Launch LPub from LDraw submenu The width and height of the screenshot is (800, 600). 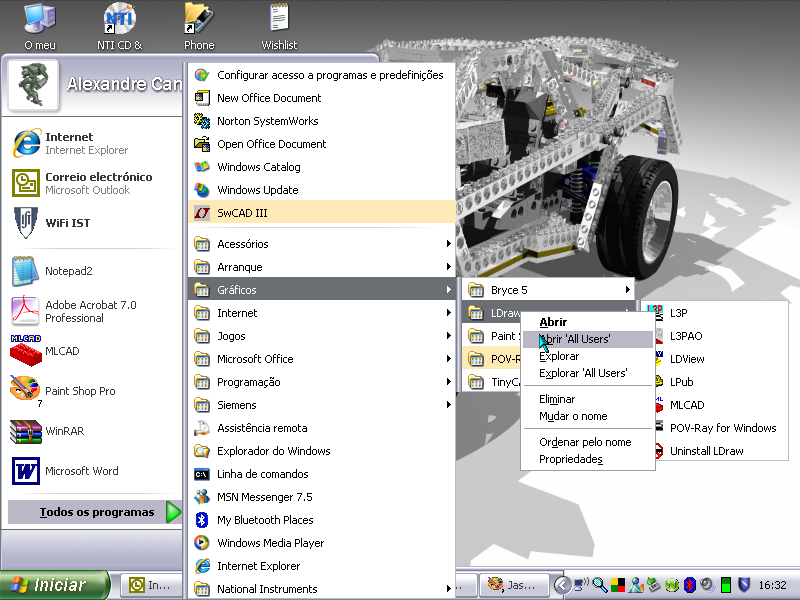tap(721, 382)
